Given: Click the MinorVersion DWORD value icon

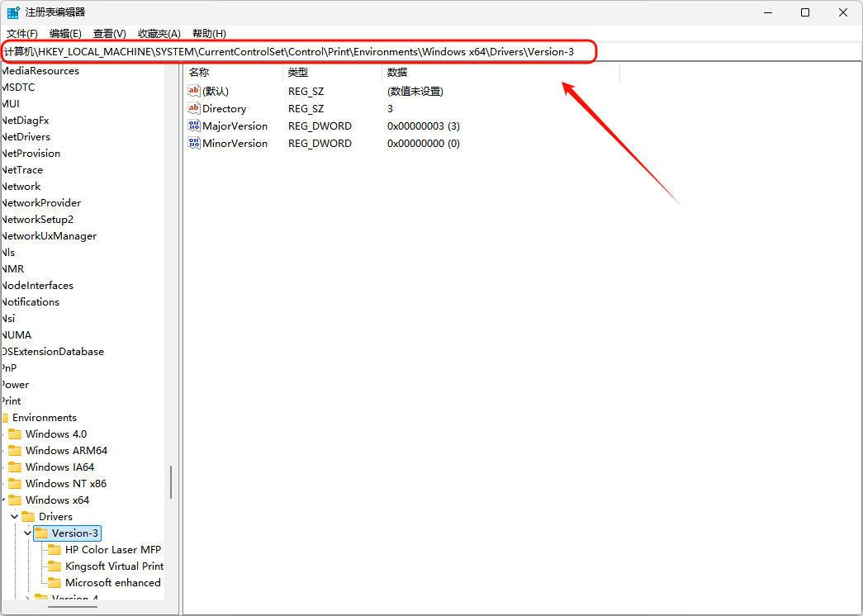Looking at the screenshot, I should [x=194, y=144].
